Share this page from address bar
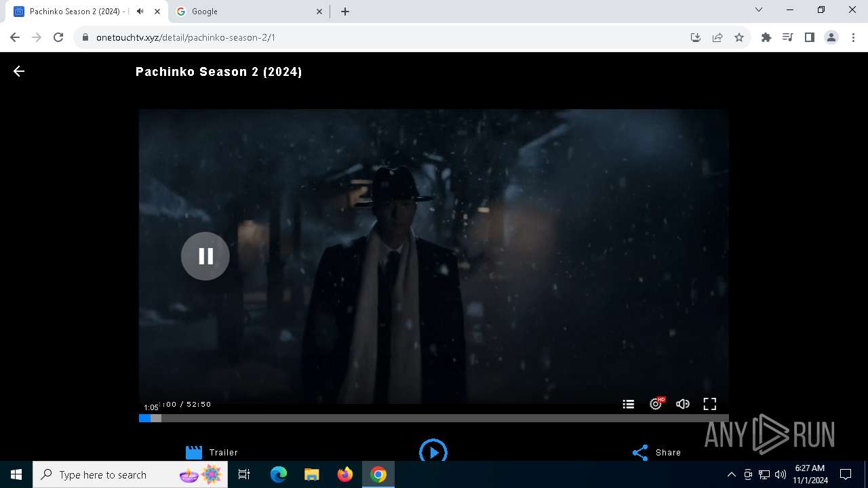The width and height of the screenshot is (868, 488). (717, 37)
